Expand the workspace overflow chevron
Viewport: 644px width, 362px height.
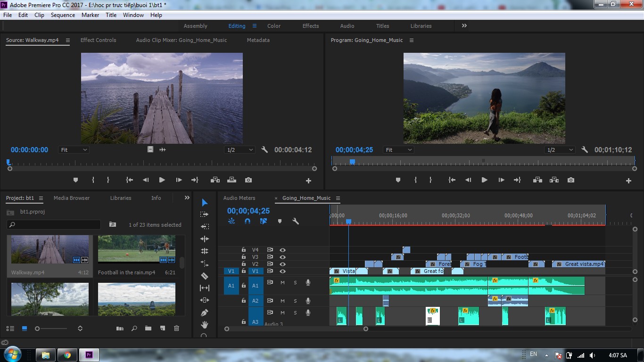coord(464,26)
